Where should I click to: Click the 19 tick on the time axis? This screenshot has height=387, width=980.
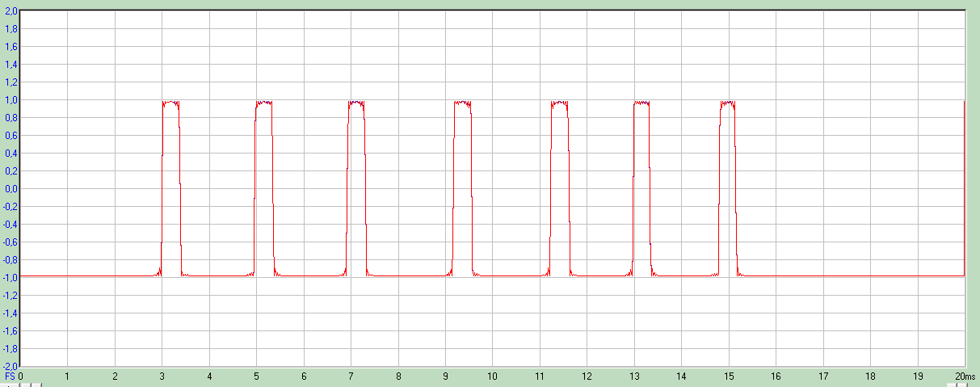tap(918, 376)
